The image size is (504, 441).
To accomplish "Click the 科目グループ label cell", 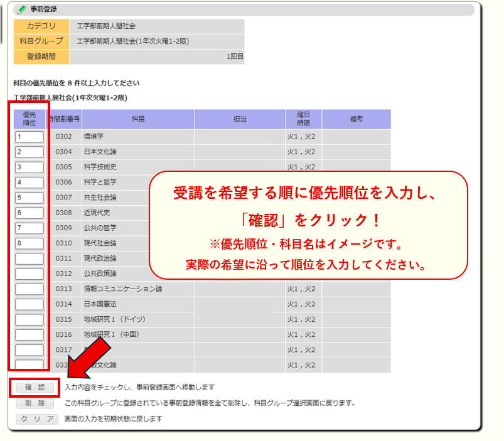I will (x=41, y=41).
